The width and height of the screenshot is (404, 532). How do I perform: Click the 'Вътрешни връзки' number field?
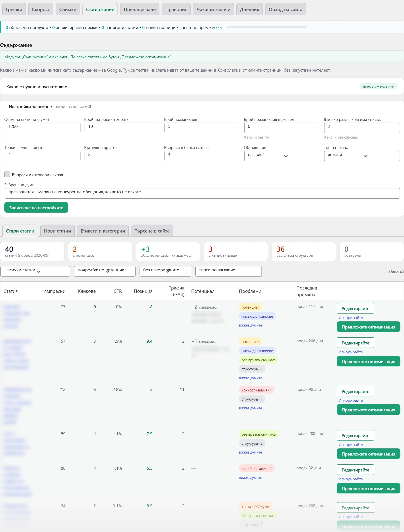(x=122, y=156)
